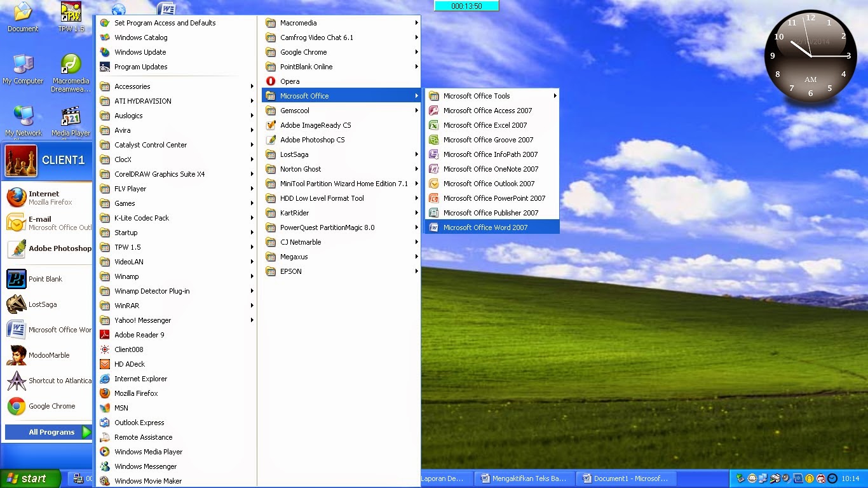Launch Microsoft Office Groove 2007
Image resolution: width=868 pixels, height=488 pixels.
pyautogui.click(x=492, y=140)
